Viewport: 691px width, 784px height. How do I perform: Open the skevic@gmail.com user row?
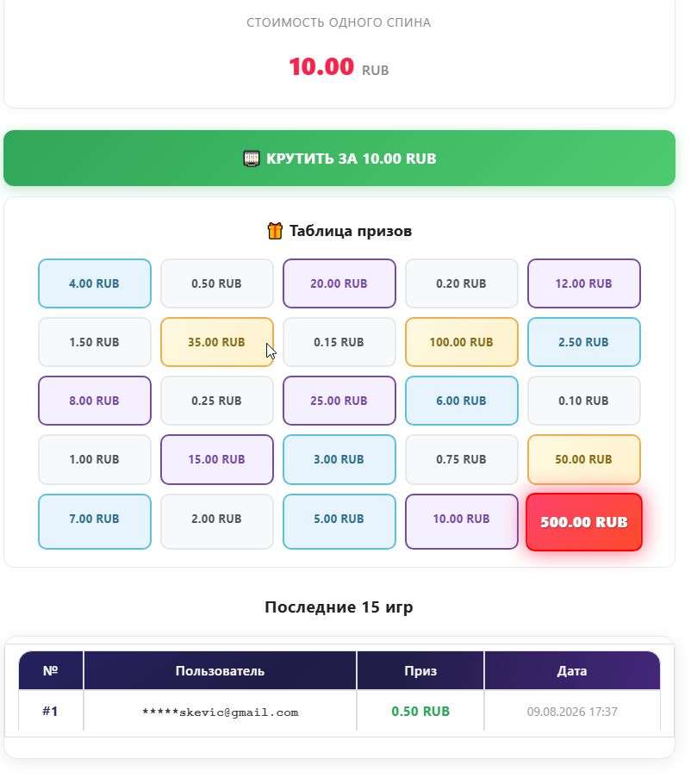pyautogui.click(x=339, y=711)
